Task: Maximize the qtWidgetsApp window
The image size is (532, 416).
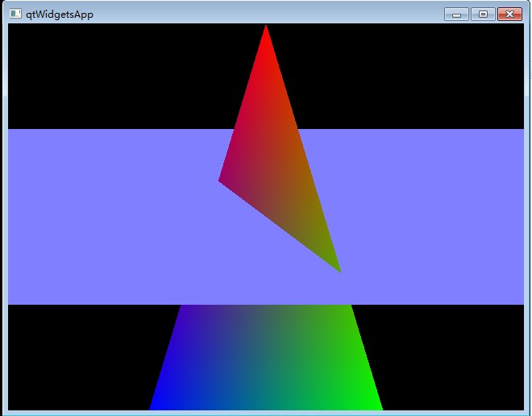Action: (483, 15)
